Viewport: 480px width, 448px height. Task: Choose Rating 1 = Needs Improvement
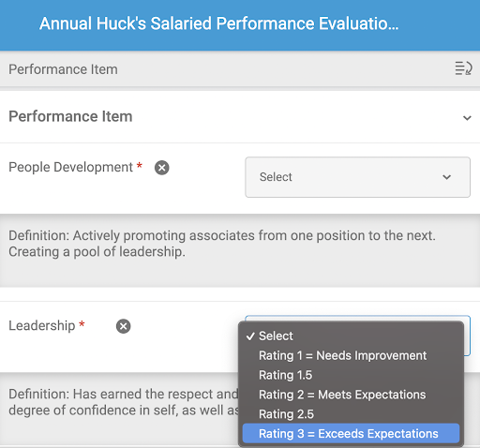coord(351,355)
